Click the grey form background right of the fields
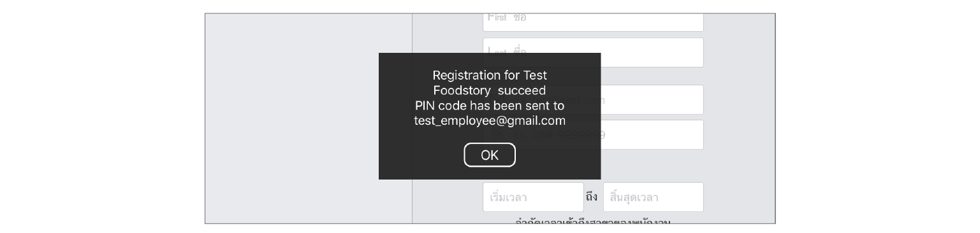Viewport: 980px width, 233px height. click(x=740, y=118)
